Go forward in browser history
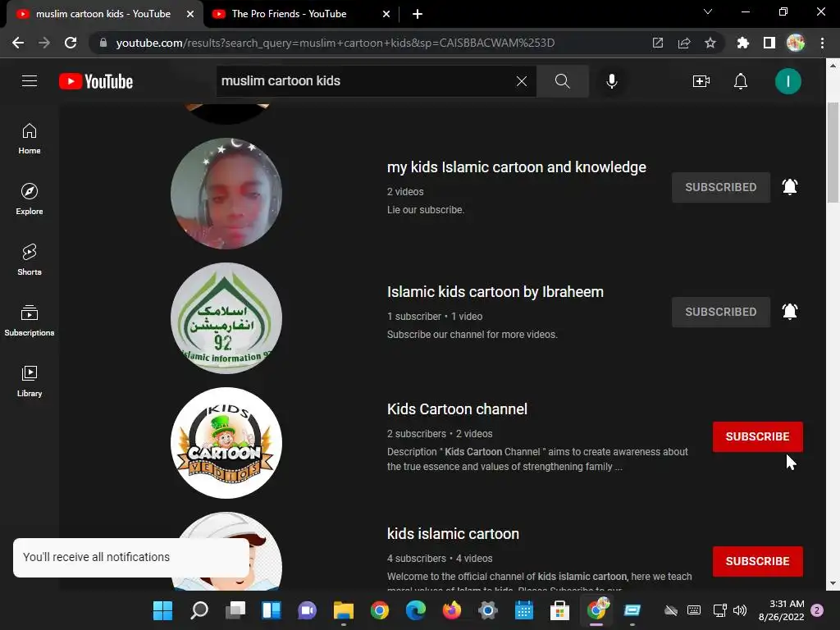 click(x=44, y=43)
